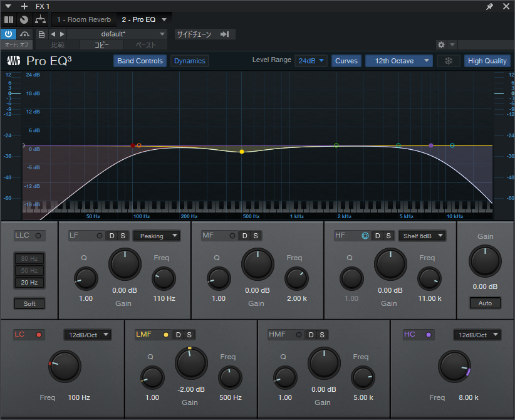Toggle the plugin power bypass button

coord(8,34)
